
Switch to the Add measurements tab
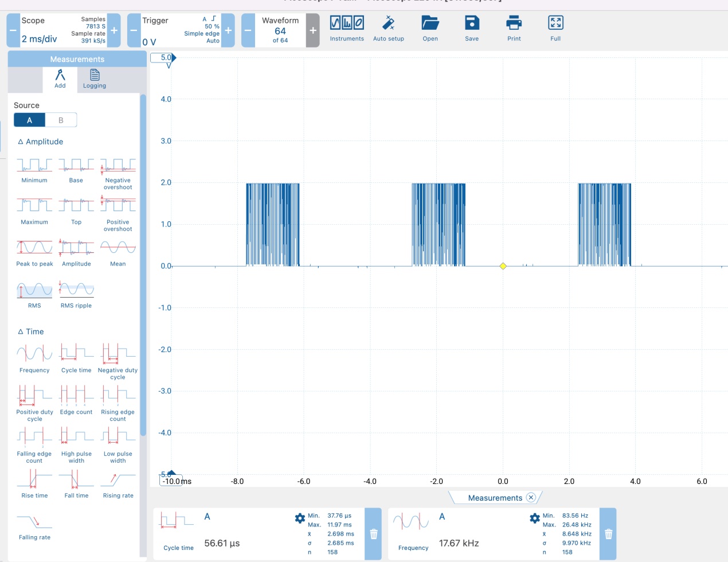[x=60, y=79]
